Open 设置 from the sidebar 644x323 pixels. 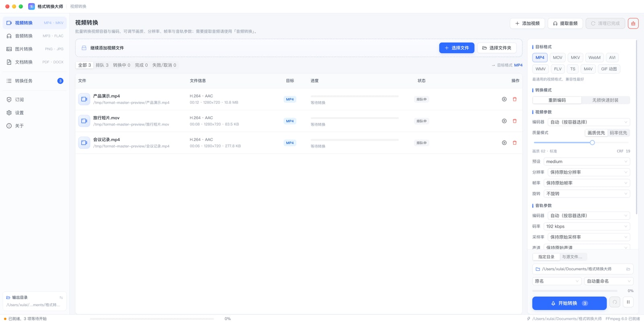35,113
